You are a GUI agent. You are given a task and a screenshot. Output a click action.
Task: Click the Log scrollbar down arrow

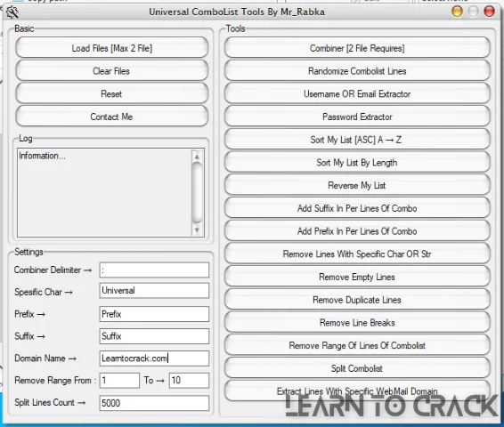pos(197,230)
